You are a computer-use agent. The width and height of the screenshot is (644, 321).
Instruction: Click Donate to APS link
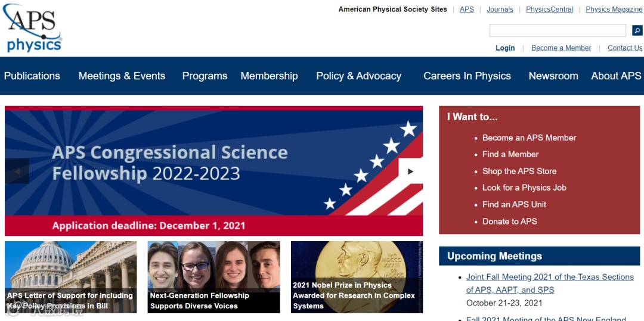(510, 222)
